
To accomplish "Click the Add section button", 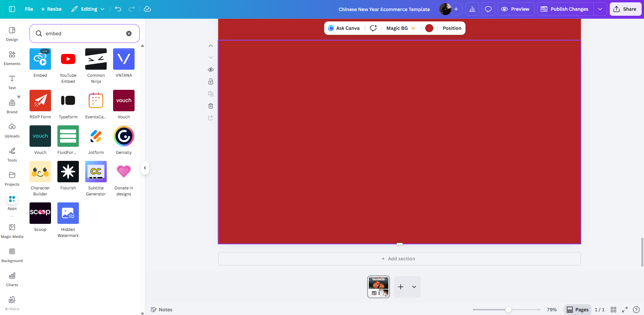I will [399, 259].
